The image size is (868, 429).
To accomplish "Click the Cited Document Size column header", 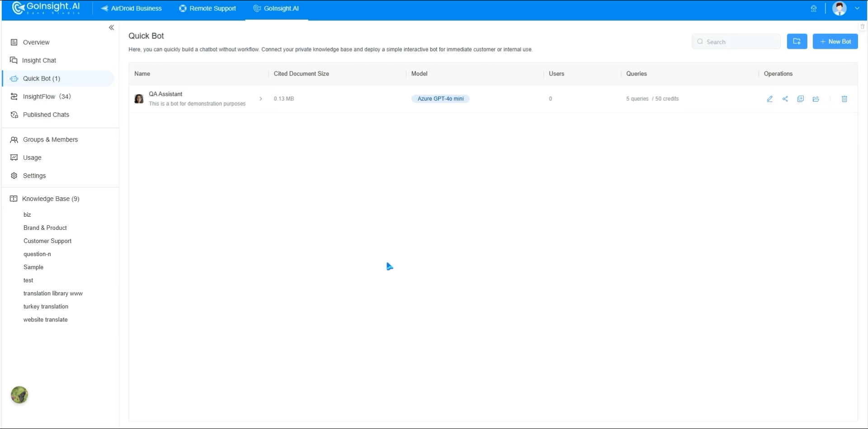I will 302,74.
